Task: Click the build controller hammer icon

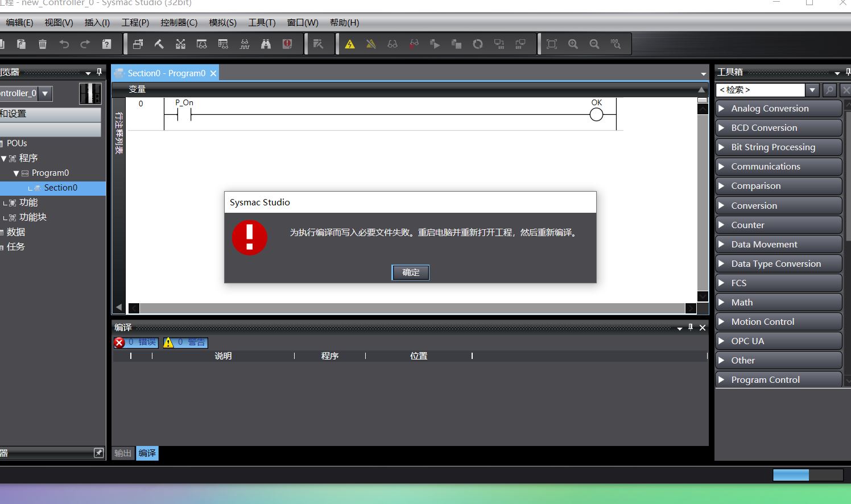Action: point(159,44)
